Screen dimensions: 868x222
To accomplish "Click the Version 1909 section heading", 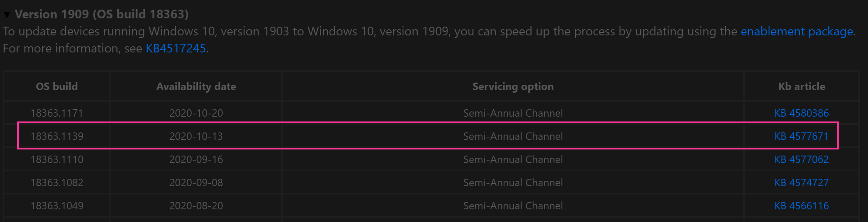I will (x=101, y=14).
